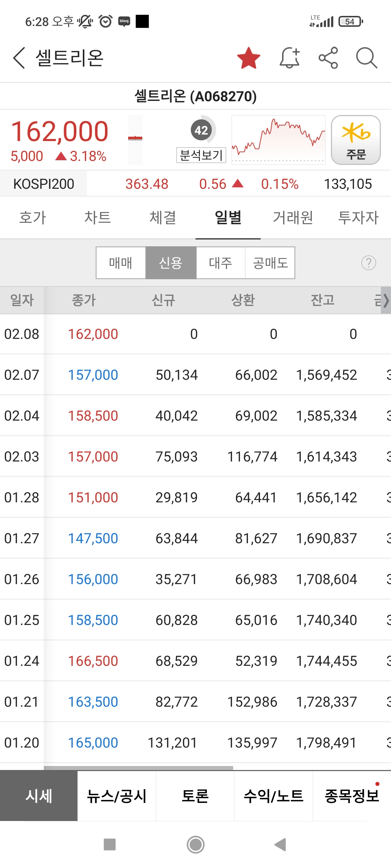Open the question mark help icon
This screenshot has width=391, height=868.
[x=369, y=263]
